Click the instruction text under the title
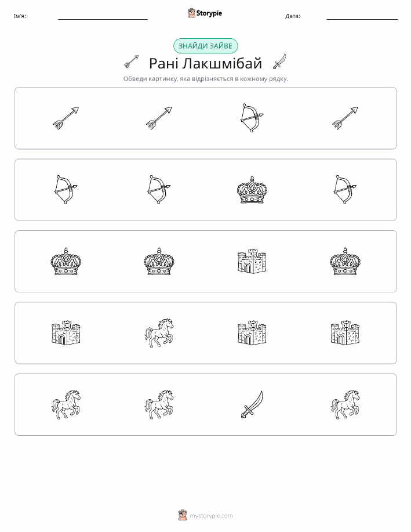The image size is (411, 532). [x=205, y=79]
